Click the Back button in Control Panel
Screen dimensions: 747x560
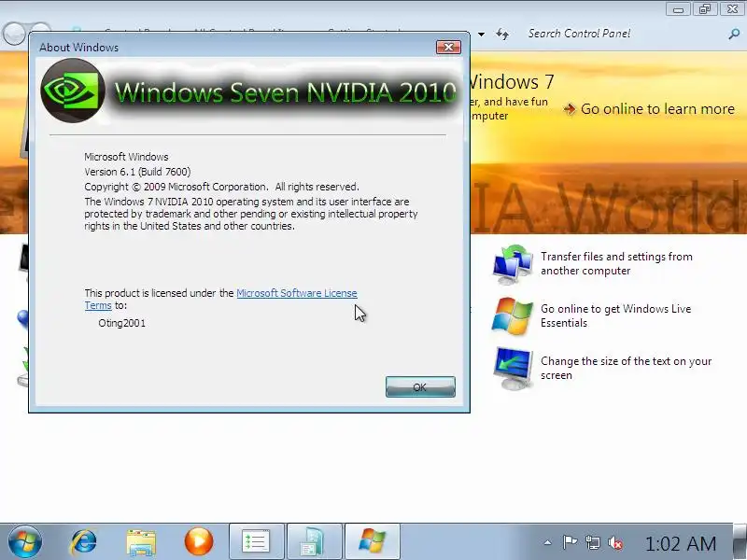13,33
